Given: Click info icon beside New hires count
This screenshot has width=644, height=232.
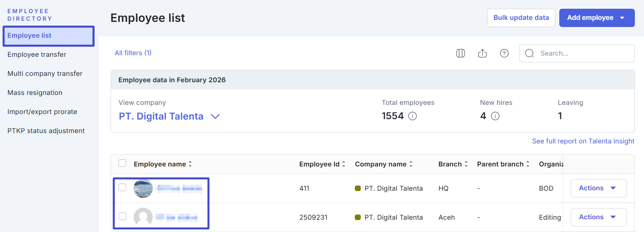Looking at the screenshot, I should [495, 116].
